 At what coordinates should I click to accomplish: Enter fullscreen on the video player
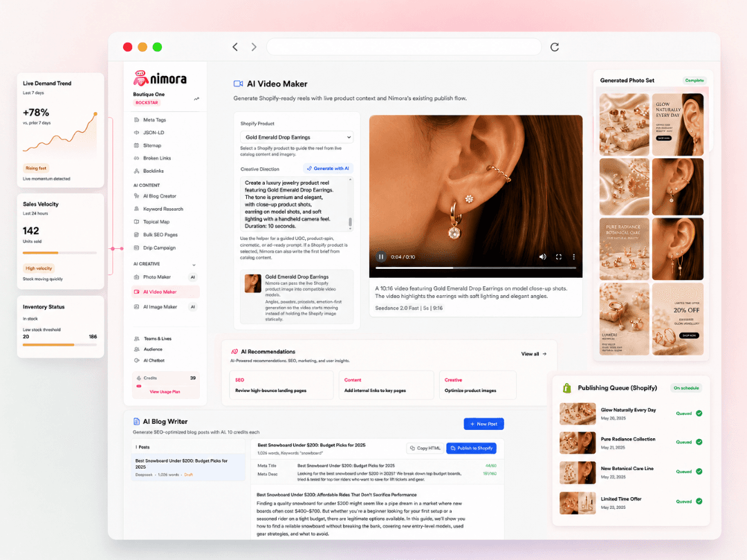pyautogui.click(x=558, y=256)
